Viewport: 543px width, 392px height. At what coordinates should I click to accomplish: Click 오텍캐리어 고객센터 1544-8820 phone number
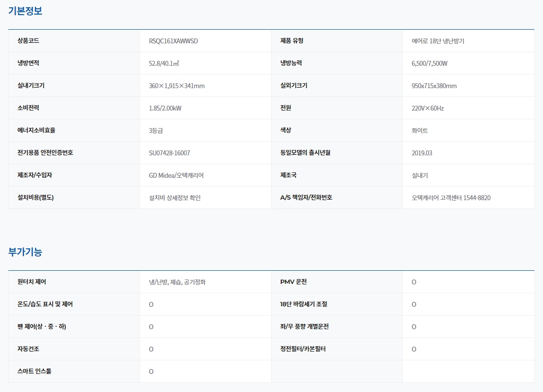pyautogui.click(x=451, y=198)
